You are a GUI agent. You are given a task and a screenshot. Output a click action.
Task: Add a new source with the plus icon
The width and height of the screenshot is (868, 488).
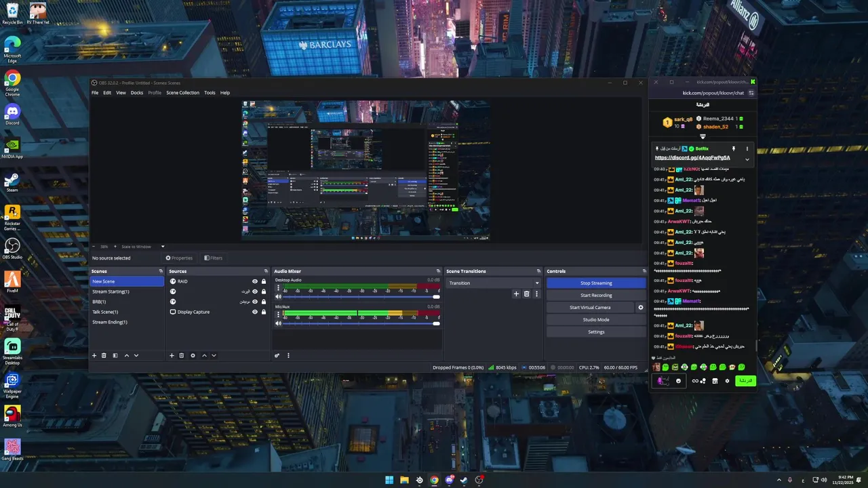pos(172,355)
